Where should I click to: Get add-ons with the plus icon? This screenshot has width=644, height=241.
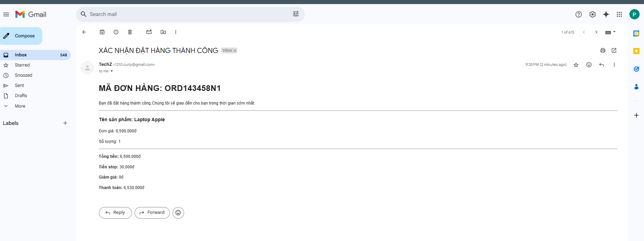[636, 115]
